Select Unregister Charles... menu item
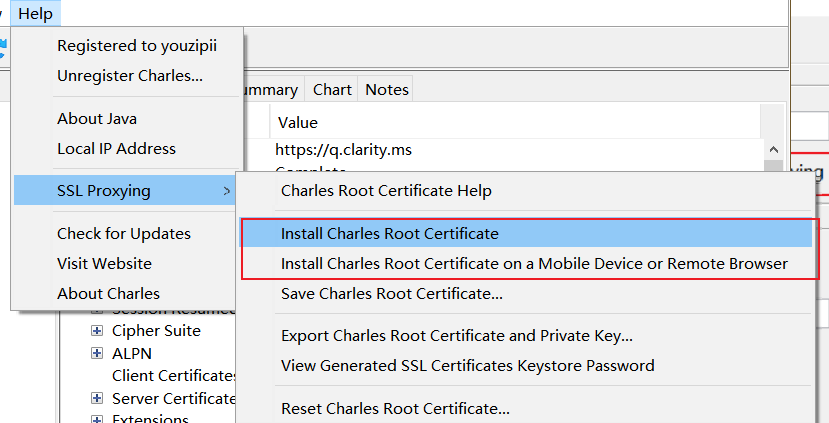This screenshot has height=423, width=829. [x=130, y=76]
